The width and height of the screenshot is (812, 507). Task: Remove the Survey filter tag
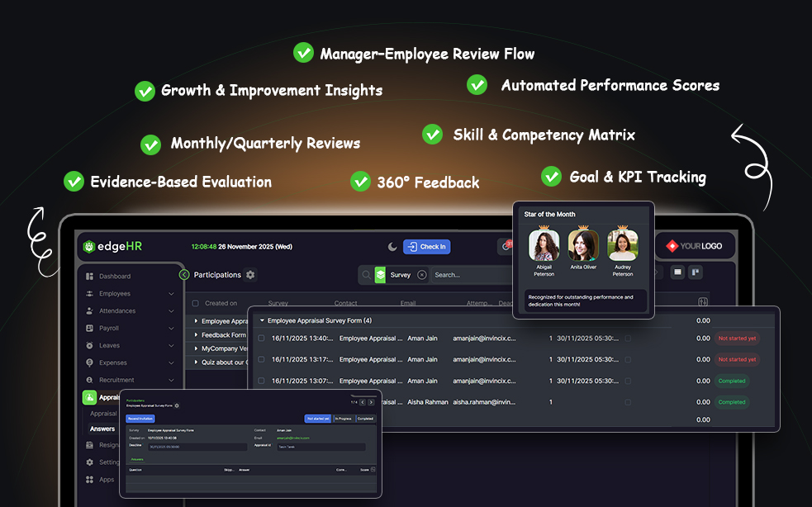tap(421, 275)
